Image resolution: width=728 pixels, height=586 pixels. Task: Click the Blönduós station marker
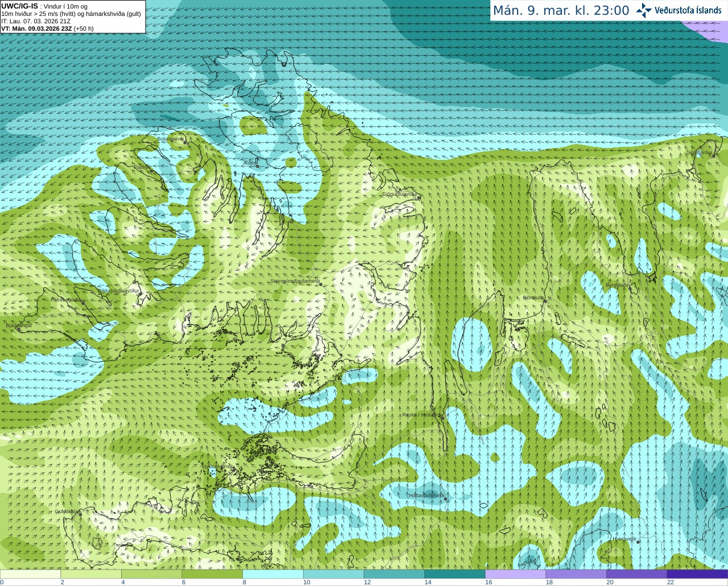click(x=544, y=302)
